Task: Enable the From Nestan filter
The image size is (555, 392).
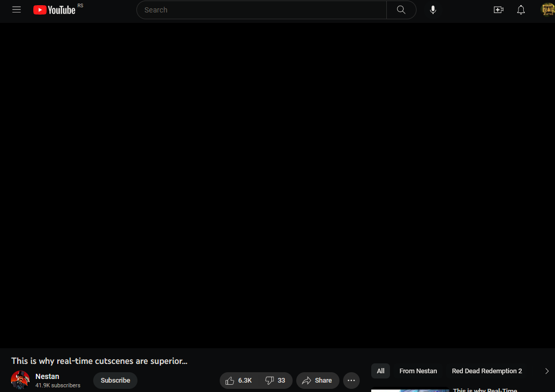Action: [418, 371]
